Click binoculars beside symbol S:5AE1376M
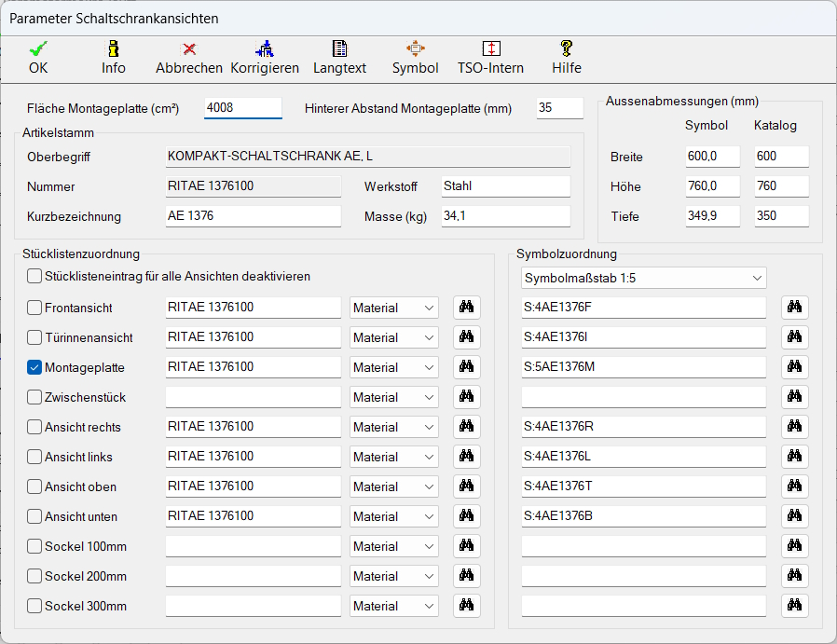This screenshot has height=644, width=837. (x=794, y=367)
